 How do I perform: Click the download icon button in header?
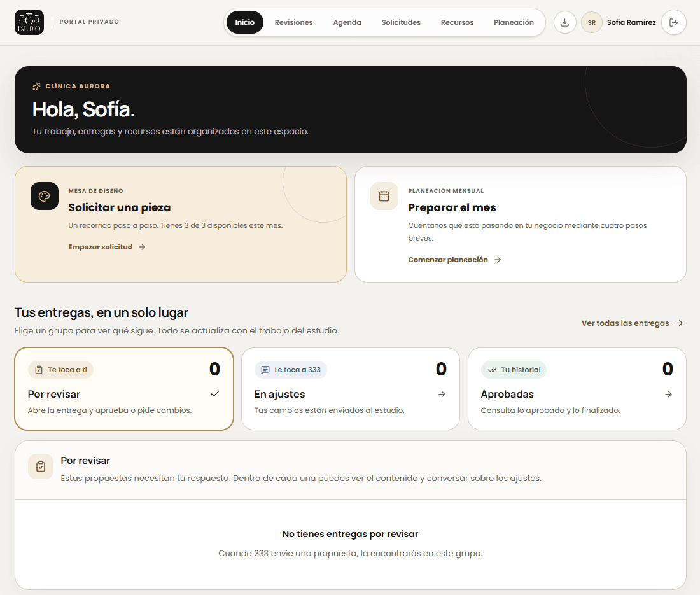(x=564, y=22)
